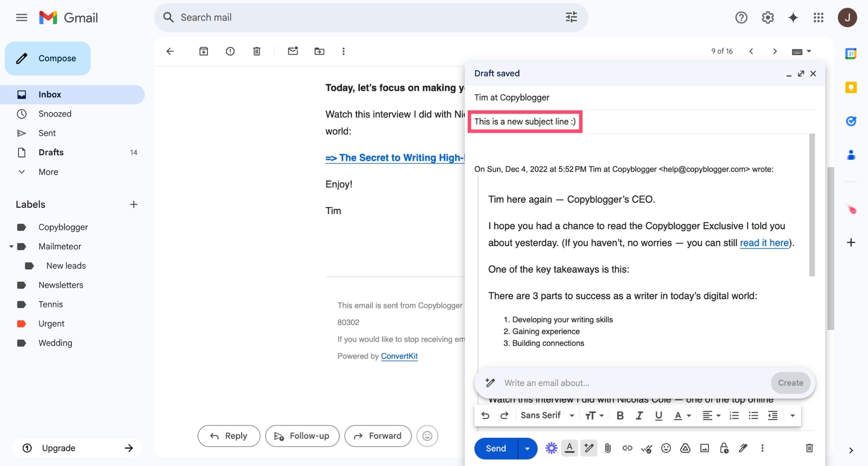Open Google apps grid
Image resolution: width=868 pixels, height=466 pixels.
(818, 17)
